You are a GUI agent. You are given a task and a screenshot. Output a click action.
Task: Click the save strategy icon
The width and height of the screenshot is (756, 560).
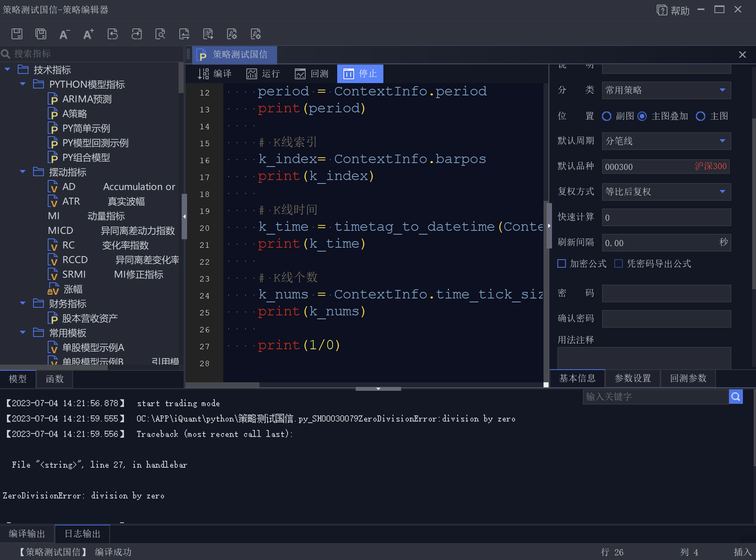coord(17,34)
